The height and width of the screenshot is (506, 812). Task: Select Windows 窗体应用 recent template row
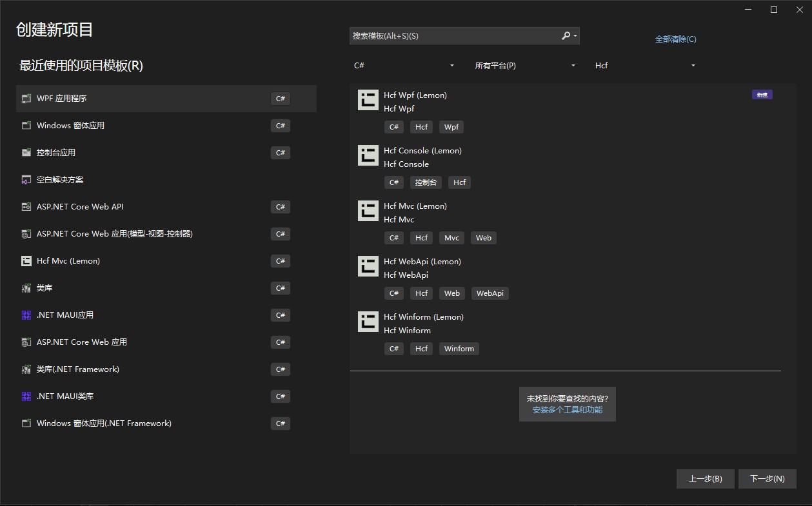coord(166,126)
